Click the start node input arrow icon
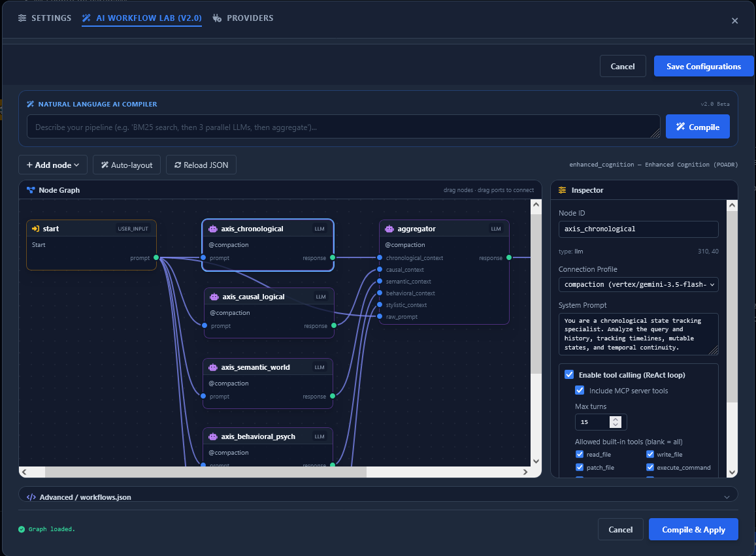 coord(35,229)
